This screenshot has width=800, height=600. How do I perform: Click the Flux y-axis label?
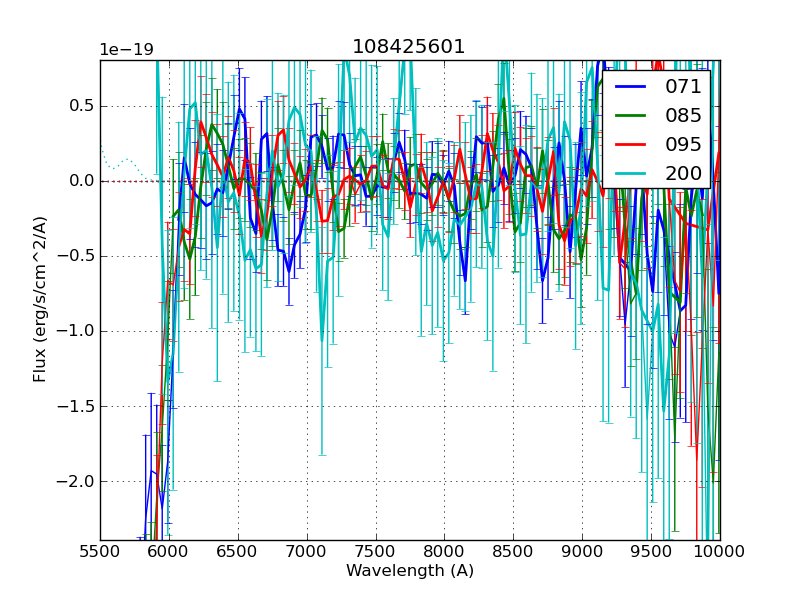tap(40, 299)
